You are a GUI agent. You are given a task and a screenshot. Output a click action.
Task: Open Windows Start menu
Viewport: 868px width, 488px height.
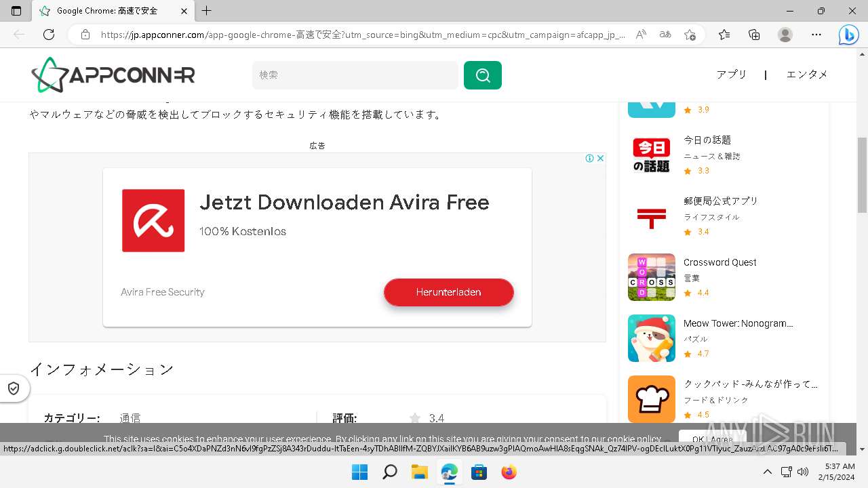(359, 472)
